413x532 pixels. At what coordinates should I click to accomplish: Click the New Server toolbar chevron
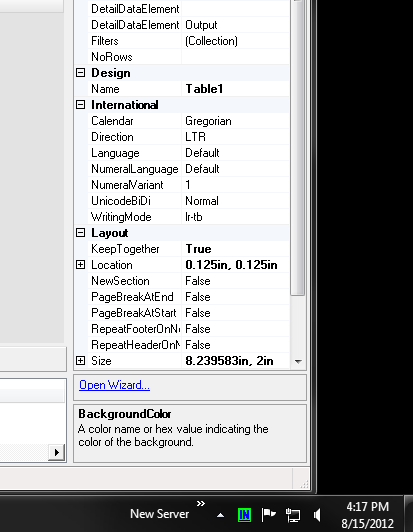[x=201, y=504]
